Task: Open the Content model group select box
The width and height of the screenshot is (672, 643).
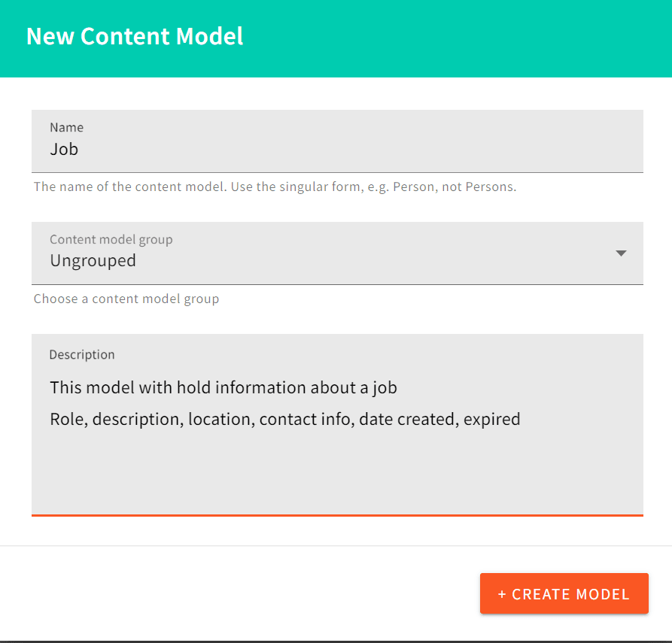Action: pos(337,253)
